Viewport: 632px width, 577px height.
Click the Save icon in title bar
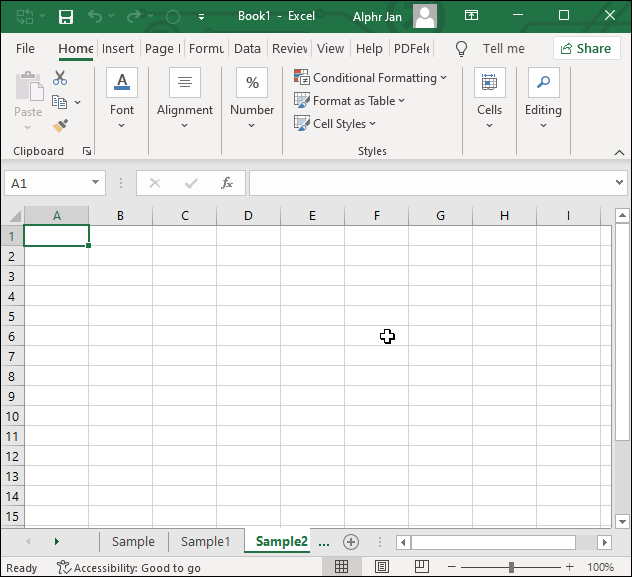pyautogui.click(x=66, y=17)
